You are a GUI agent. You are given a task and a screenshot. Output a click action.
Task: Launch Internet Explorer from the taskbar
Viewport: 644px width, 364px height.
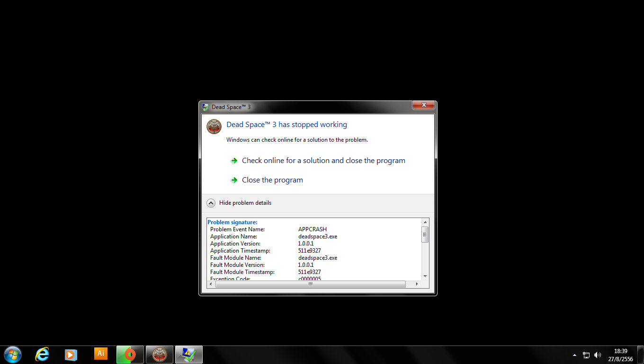click(43, 354)
